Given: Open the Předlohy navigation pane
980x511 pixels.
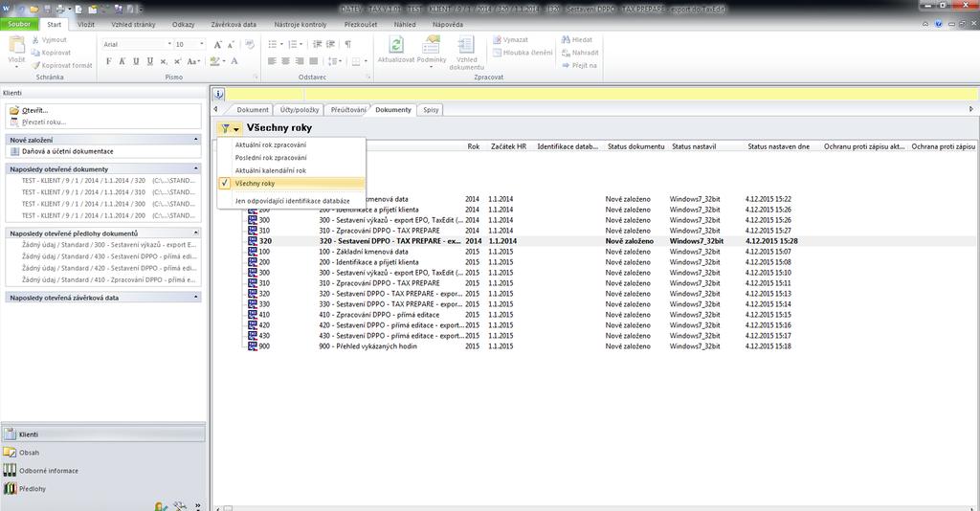Looking at the screenshot, I should tap(103, 488).
